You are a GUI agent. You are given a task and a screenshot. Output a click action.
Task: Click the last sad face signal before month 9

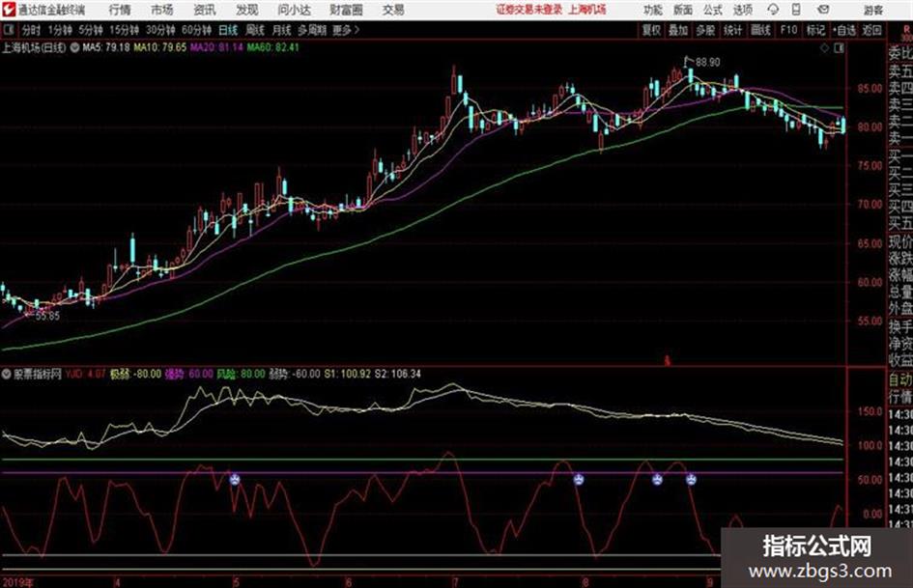tap(691, 480)
